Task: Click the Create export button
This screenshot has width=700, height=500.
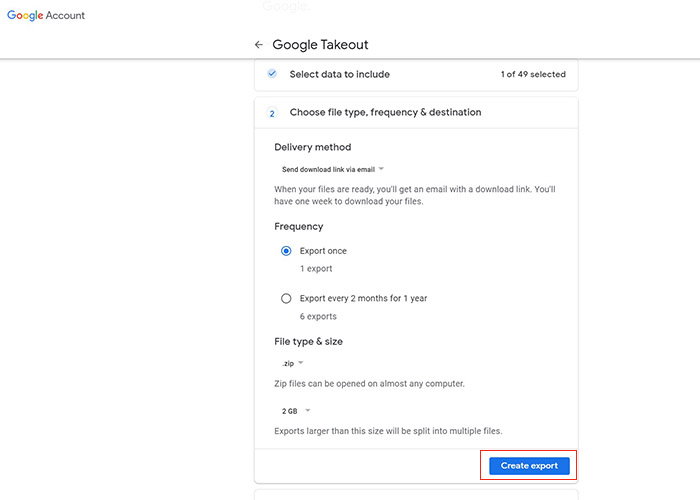Action: (529, 466)
